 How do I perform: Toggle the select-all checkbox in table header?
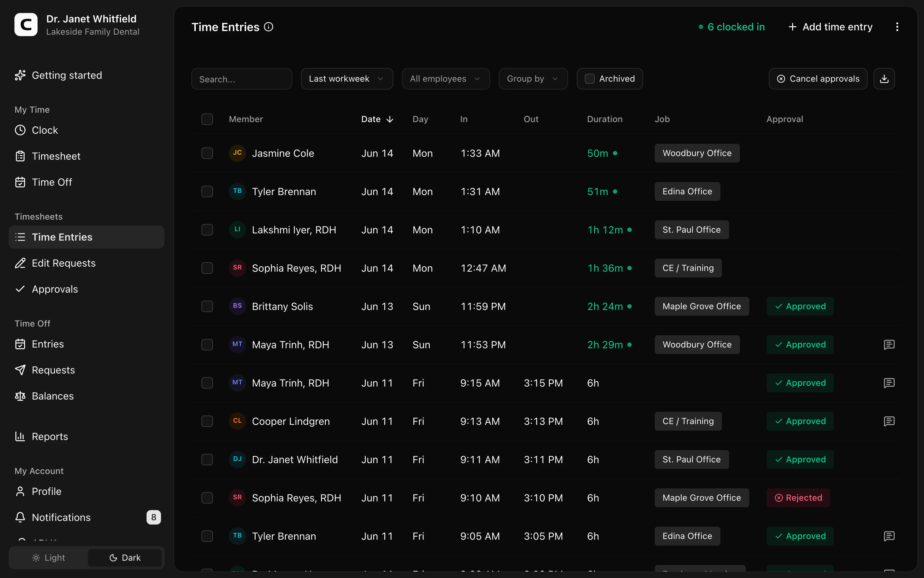pyautogui.click(x=207, y=119)
